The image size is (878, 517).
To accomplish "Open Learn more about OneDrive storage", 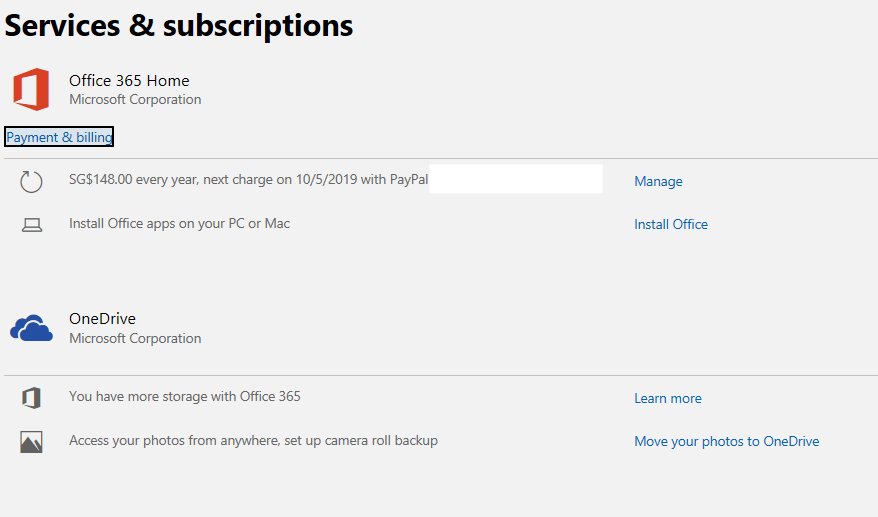I will [667, 398].
